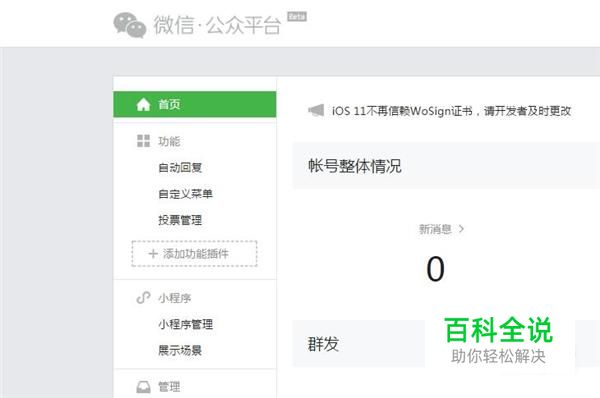Click the 新消息 link
This screenshot has width=600, height=398.
[435, 229]
